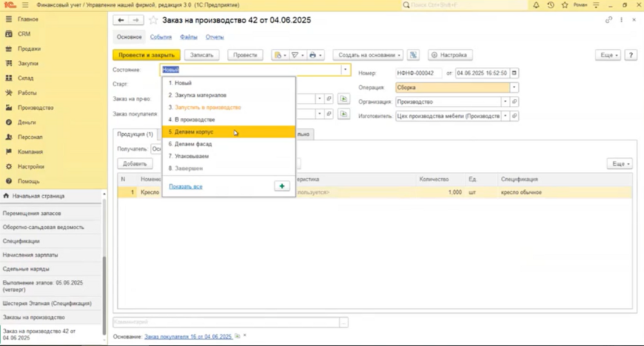Open history clock icon in title bar
This screenshot has width=644, height=346.
pos(551,5)
